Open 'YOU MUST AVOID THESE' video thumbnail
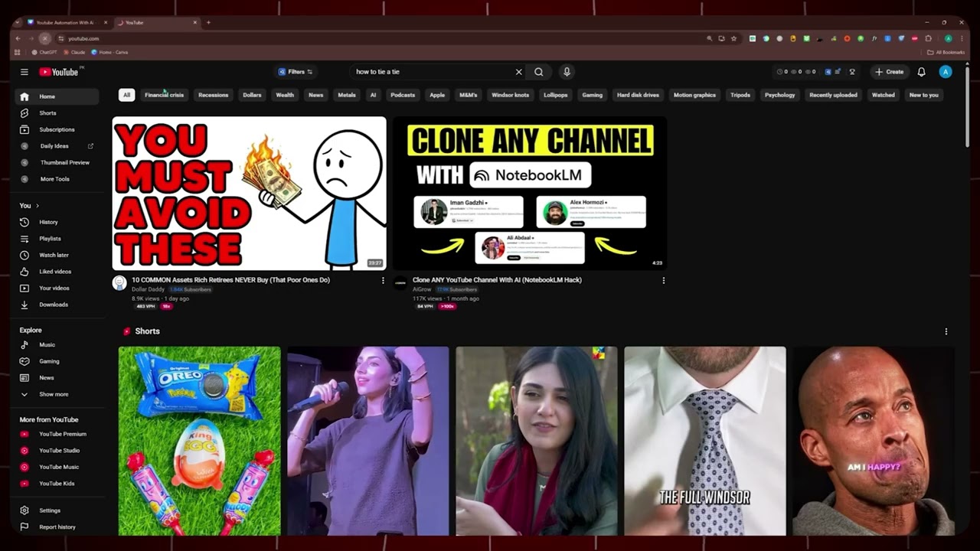Screen dimensions: 980x551 [x=250, y=193]
